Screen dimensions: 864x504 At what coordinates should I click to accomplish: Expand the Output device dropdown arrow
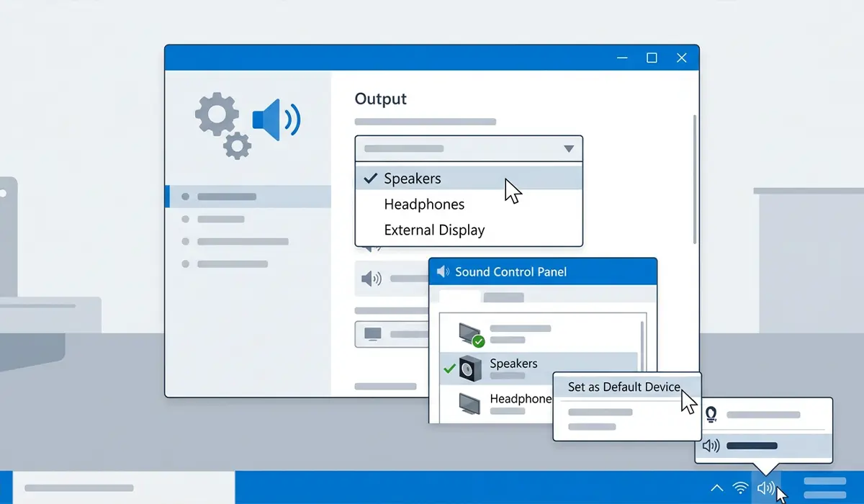coord(569,149)
